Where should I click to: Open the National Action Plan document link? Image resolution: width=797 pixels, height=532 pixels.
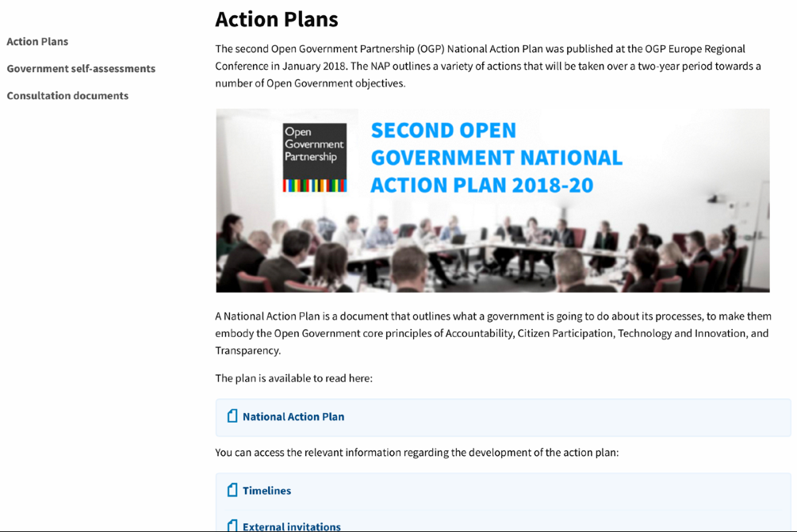click(293, 417)
